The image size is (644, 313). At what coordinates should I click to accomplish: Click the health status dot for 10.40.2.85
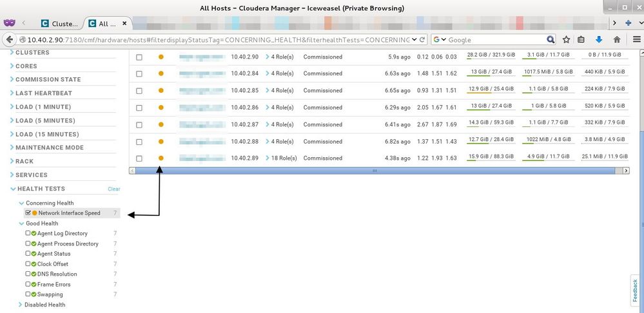(x=161, y=90)
